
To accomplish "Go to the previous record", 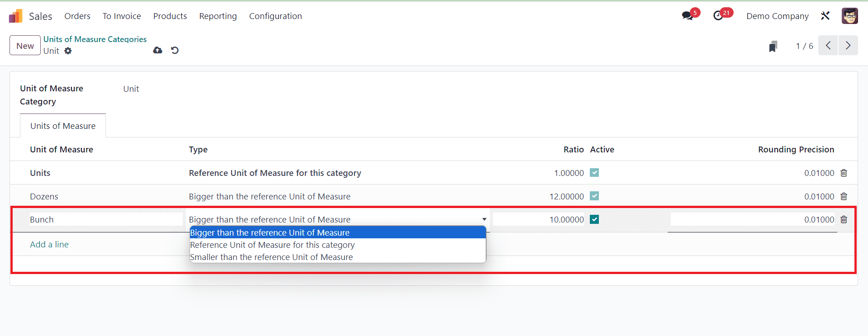I will pyautogui.click(x=828, y=46).
